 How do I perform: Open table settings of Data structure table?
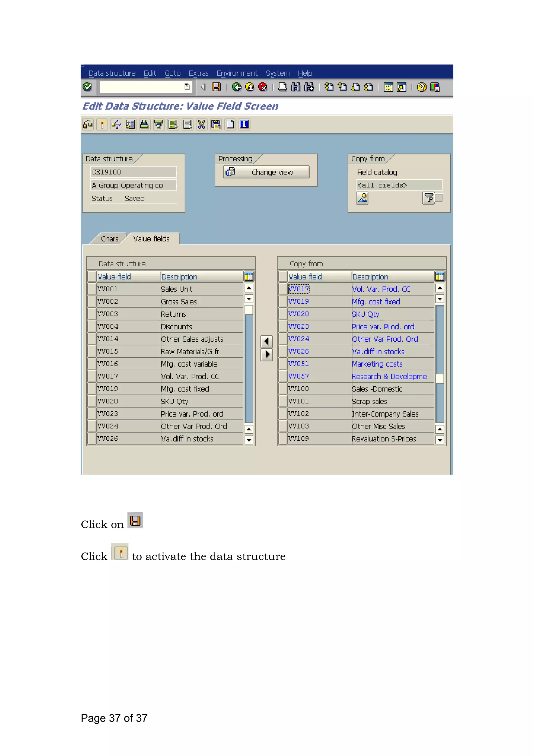[249, 276]
